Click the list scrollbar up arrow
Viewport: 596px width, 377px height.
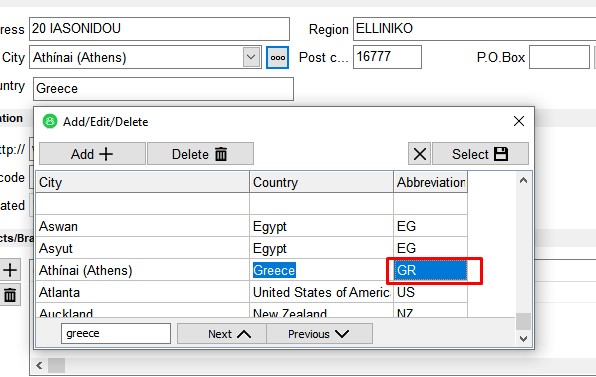tap(523, 180)
